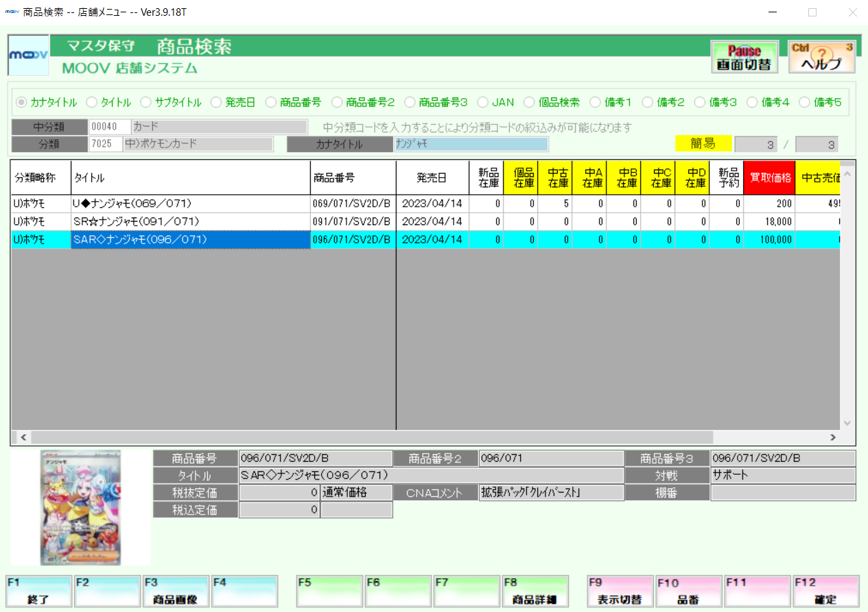The width and height of the screenshot is (868, 612).
Task: Click the CNAコメント field 拡張パック
Action: pyautogui.click(x=551, y=493)
